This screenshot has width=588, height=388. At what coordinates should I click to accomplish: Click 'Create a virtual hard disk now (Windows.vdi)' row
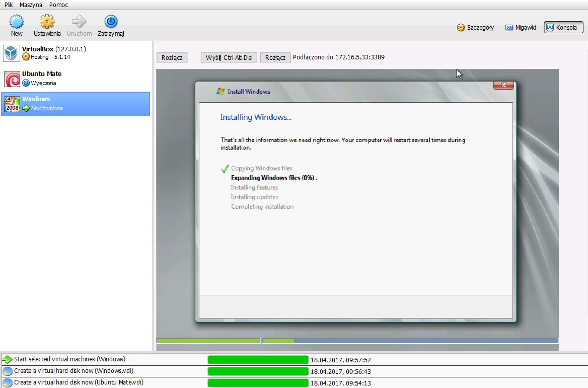click(x=294, y=371)
